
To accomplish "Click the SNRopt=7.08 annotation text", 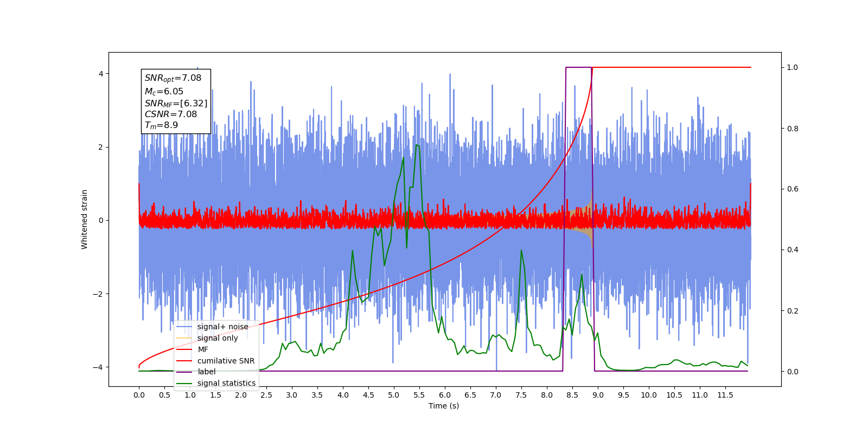I will coord(173,78).
